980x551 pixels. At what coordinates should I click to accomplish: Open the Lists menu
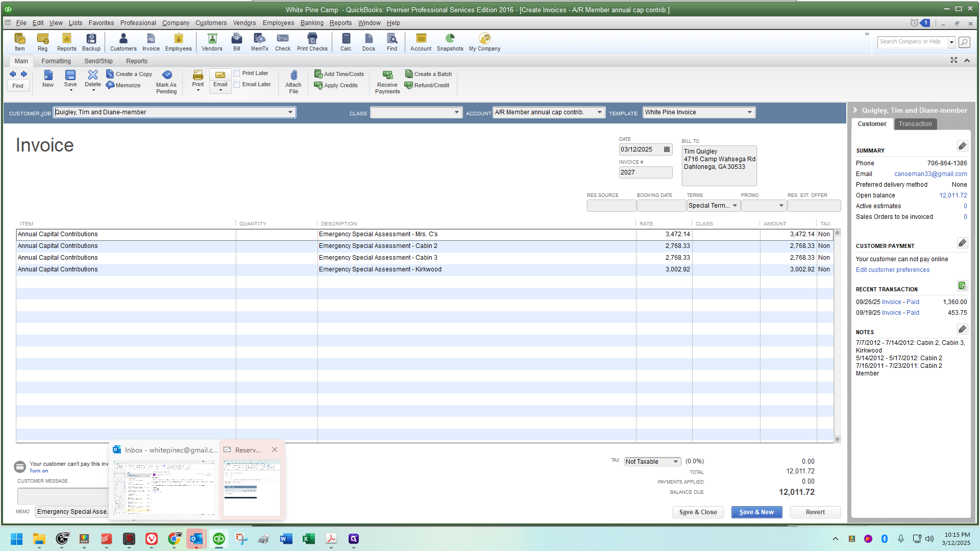pos(75,23)
